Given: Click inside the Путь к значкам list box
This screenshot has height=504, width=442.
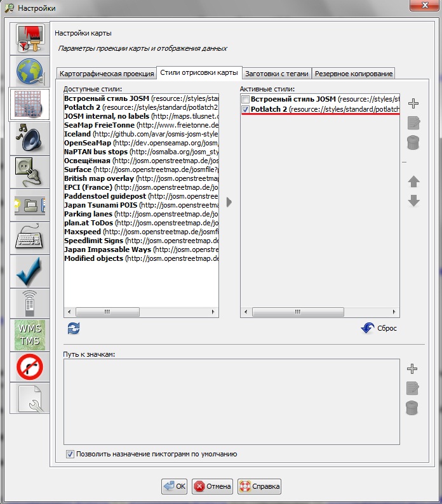Looking at the screenshot, I should point(232,402).
